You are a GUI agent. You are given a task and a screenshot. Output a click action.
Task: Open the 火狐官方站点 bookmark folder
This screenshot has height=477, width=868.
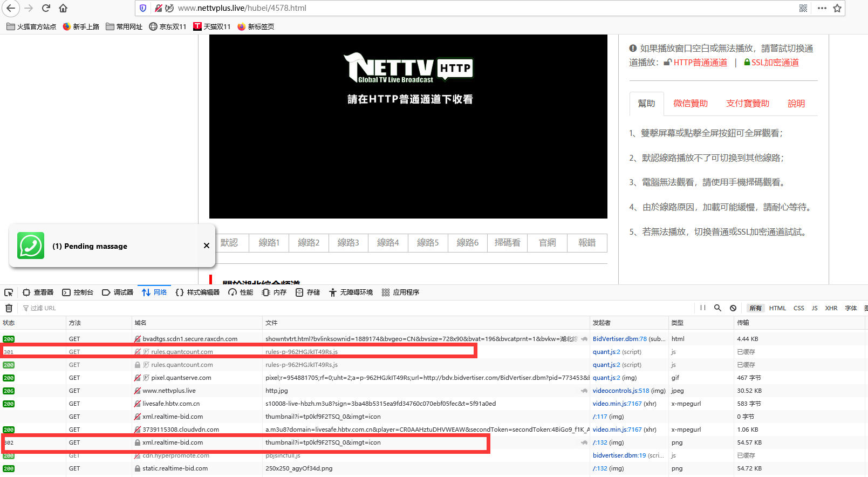point(31,26)
